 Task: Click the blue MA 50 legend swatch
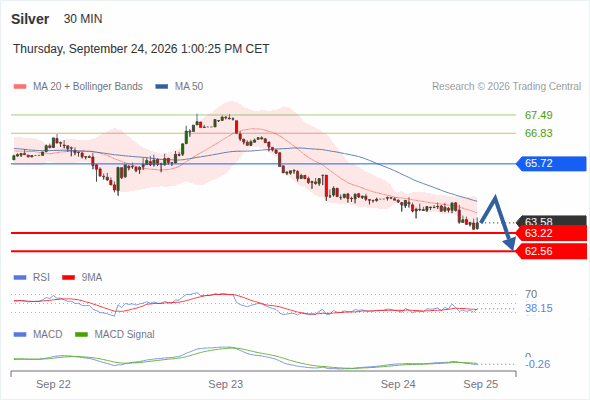(x=161, y=87)
